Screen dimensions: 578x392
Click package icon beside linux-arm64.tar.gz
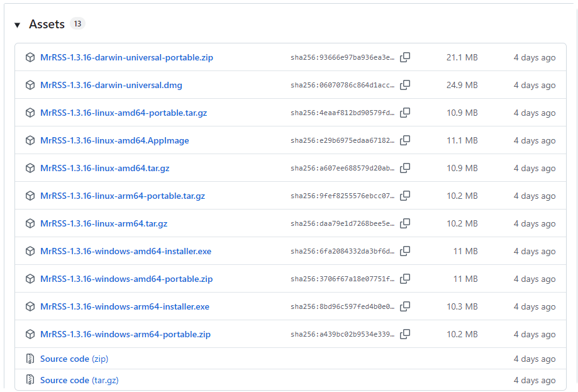click(x=30, y=223)
